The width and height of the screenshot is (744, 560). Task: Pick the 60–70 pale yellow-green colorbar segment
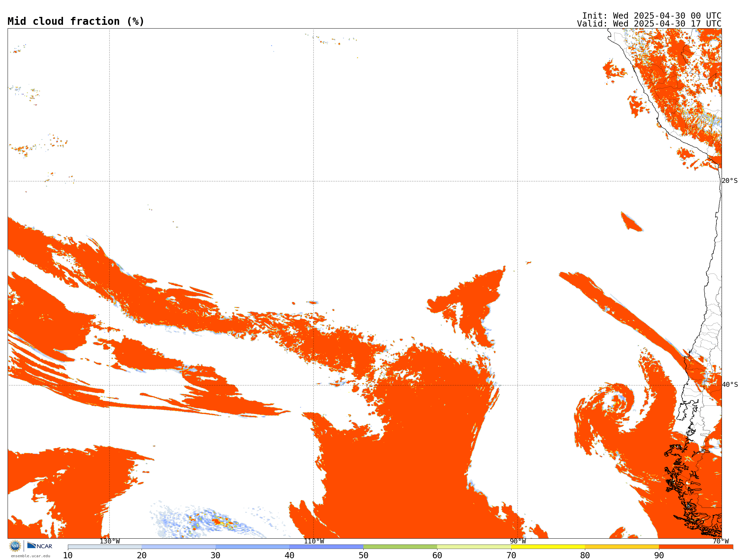coord(474,547)
